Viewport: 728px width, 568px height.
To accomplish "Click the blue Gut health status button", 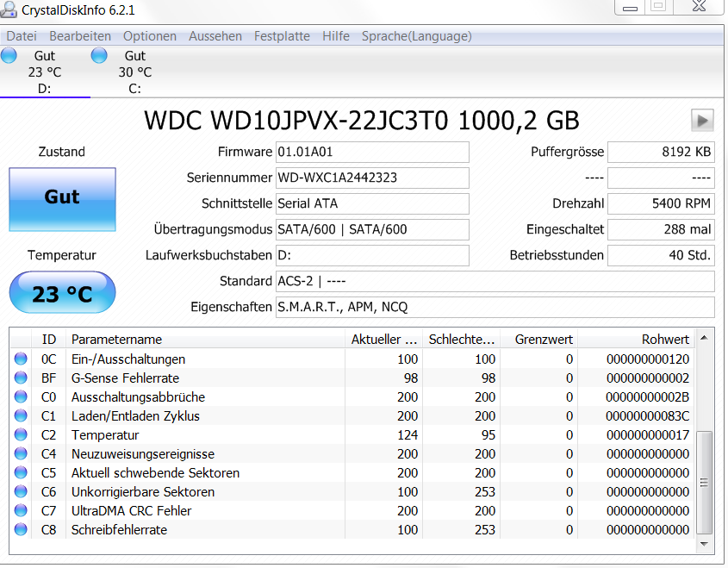I will pos(62,199).
